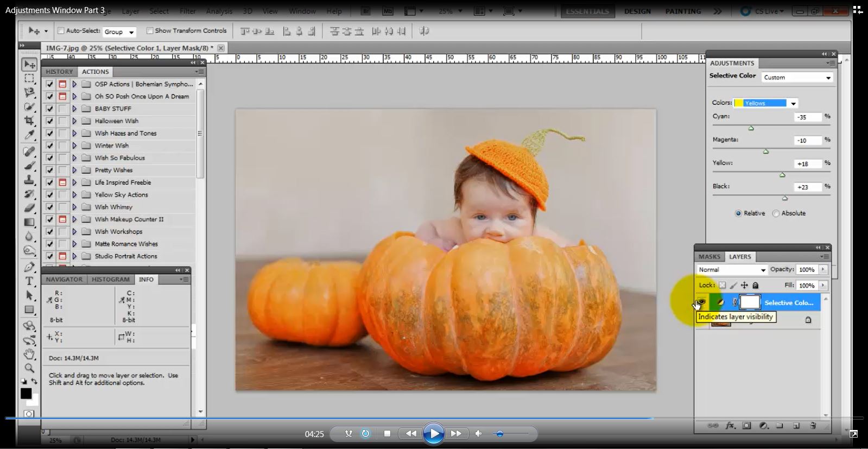Viewport: 868px width, 449px height.
Task: Click the media player fast forward button
Action: (x=456, y=433)
